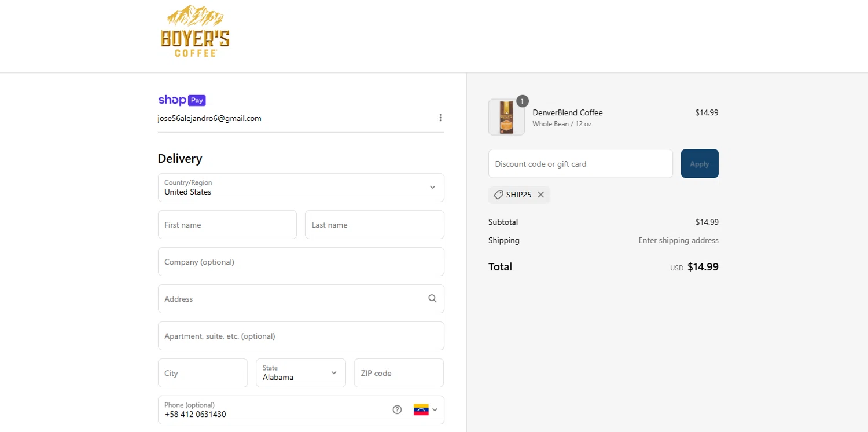The height and width of the screenshot is (432, 868).
Task: Click the Shop Pay logo
Action: 182,100
